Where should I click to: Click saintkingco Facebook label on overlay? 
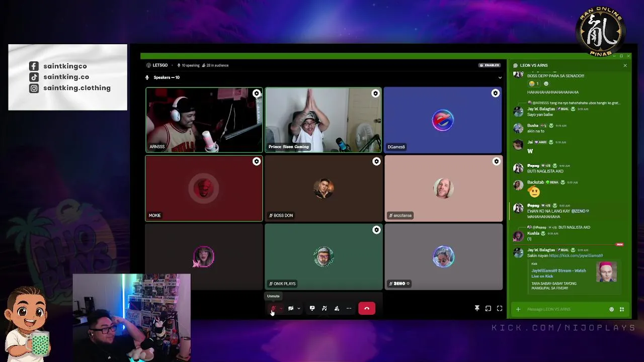(x=65, y=66)
